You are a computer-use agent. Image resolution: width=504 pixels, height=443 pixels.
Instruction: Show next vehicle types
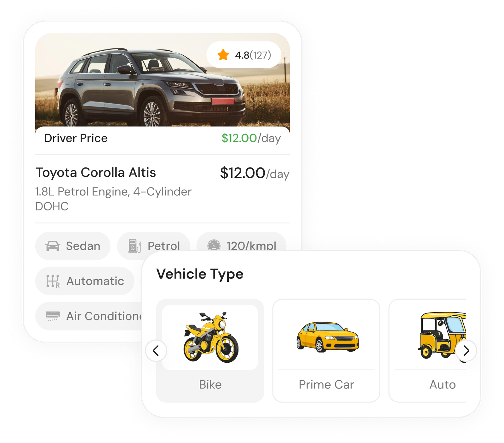click(x=466, y=350)
